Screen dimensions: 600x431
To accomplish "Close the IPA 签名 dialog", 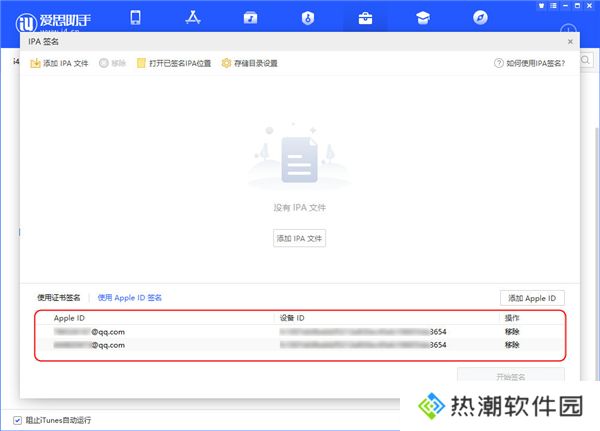I will point(570,41).
